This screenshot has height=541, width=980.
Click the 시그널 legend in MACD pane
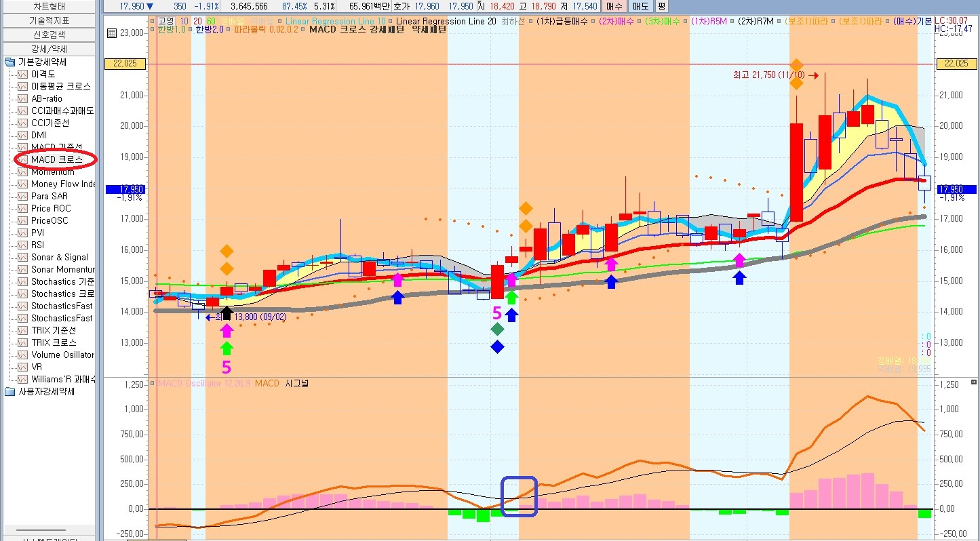click(296, 384)
